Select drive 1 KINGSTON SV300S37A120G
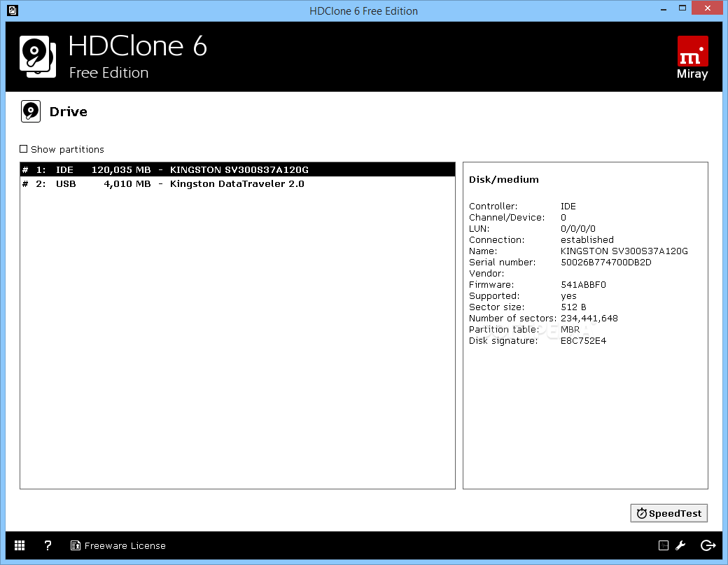Image resolution: width=728 pixels, height=565 pixels. pyautogui.click(x=237, y=169)
